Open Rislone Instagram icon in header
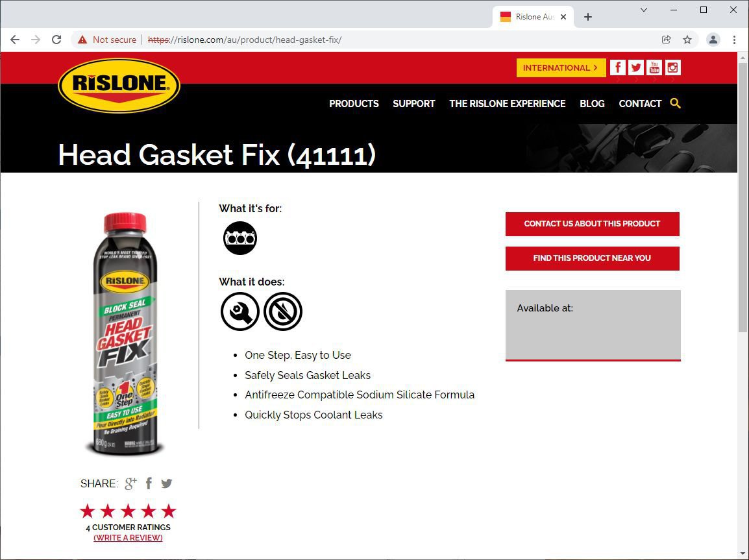This screenshot has width=749, height=560. pyautogui.click(x=672, y=67)
